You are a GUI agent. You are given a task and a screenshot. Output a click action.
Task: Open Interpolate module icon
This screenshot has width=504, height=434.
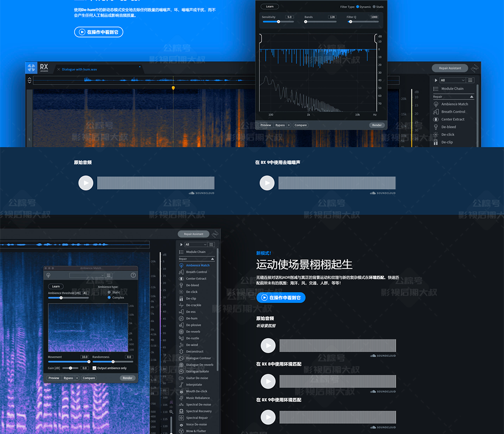tap(181, 385)
